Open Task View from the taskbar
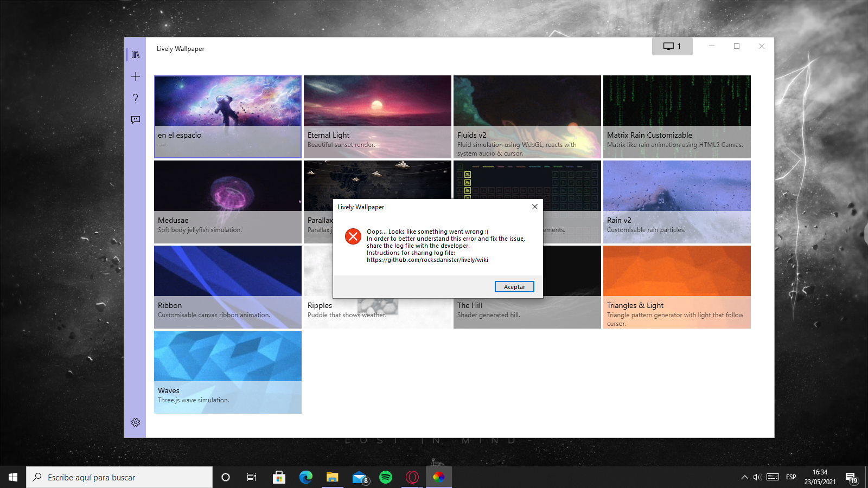The image size is (868, 488). 251,477
